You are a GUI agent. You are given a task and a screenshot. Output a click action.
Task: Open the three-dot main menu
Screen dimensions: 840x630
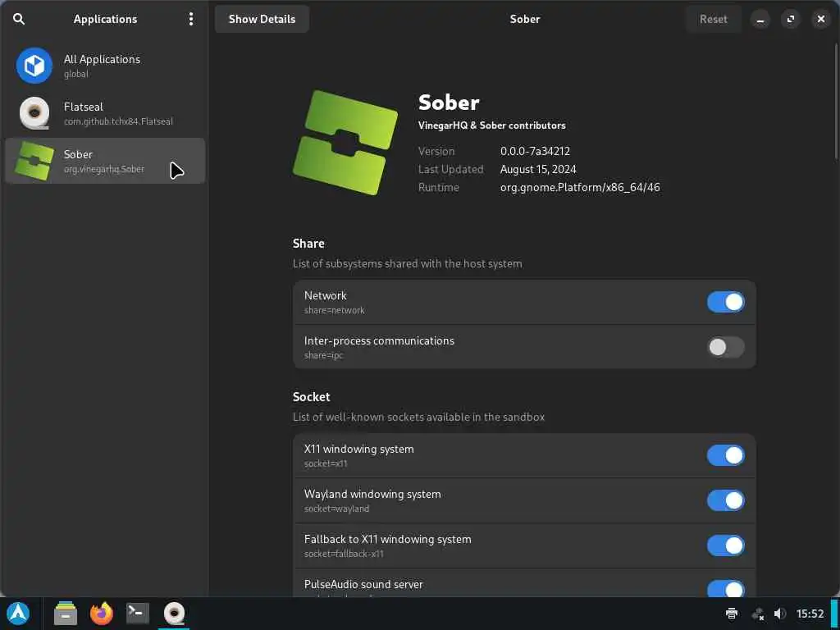pyautogui.click(x=190, y=19)
